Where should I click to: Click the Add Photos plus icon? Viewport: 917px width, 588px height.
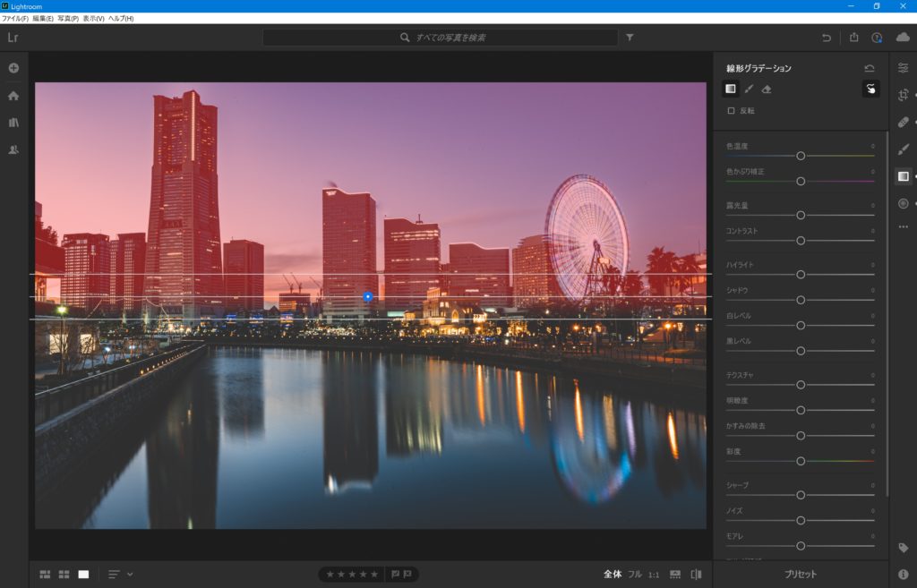coord(13,68)
